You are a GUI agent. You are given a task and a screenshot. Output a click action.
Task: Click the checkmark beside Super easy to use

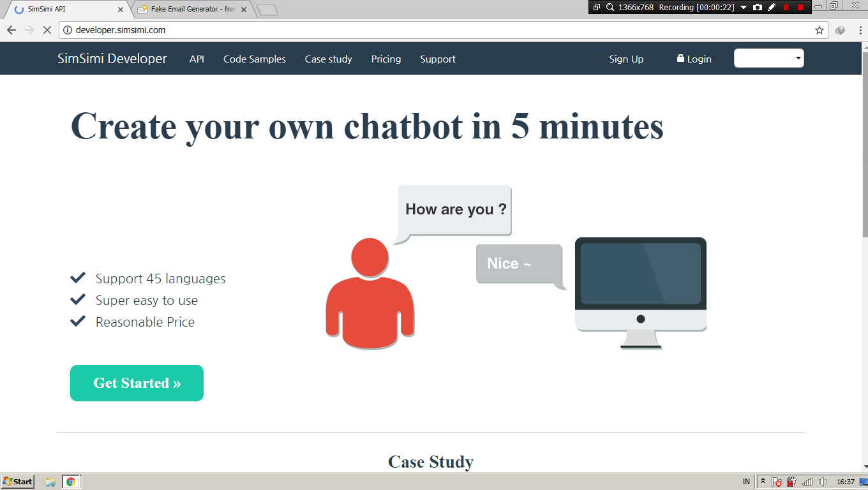coord(78,299)
